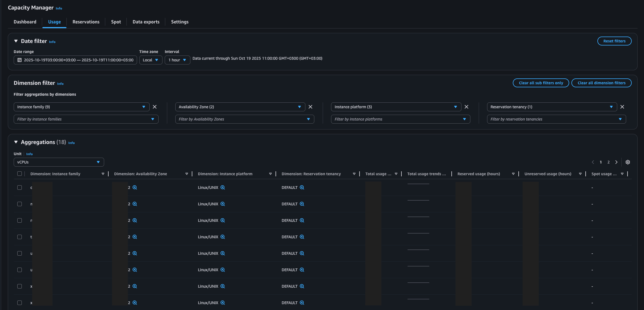Image resolution: width=644 pixels, height=310 pixels.
Task: Remove the Instance family dimension filter
Action: click(155, 107)
